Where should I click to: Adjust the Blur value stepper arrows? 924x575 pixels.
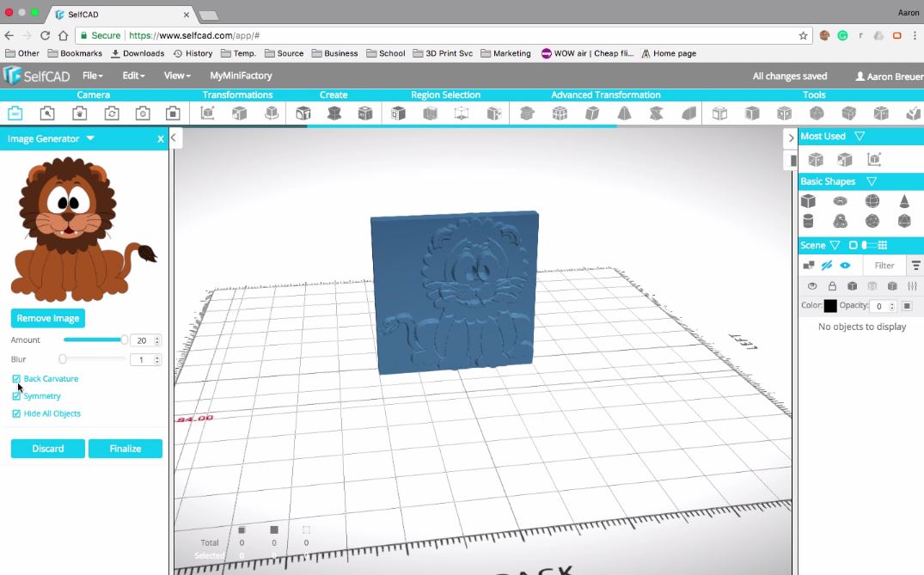click(x=156, y=359)
